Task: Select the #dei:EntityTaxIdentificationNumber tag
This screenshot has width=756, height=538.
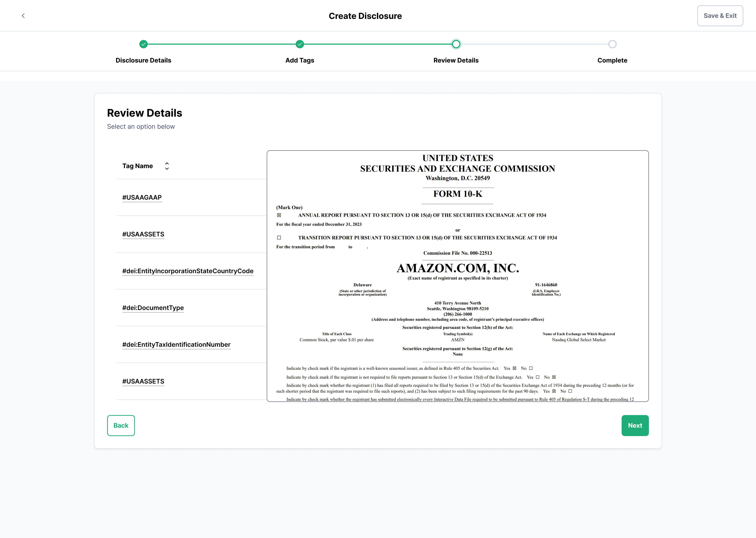Action: [176, 345]
